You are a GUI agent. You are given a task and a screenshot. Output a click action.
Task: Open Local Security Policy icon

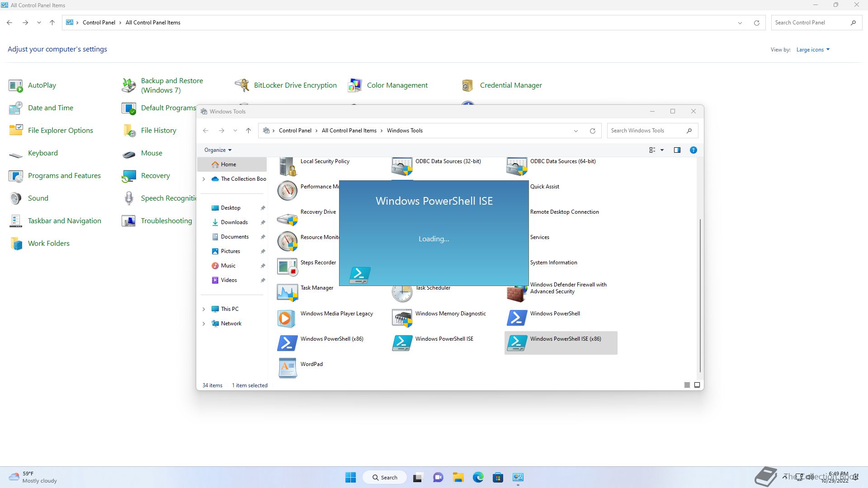coord(287,166)
